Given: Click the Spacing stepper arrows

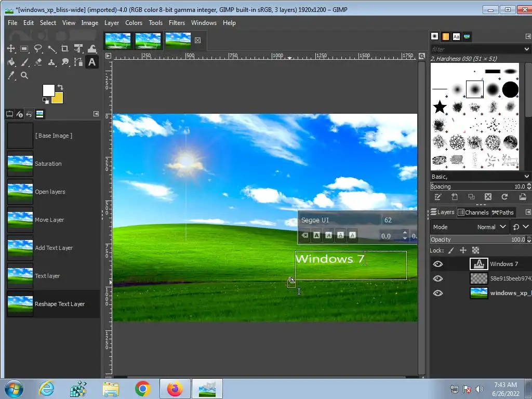Looking at the screenshot, I should coord(528,187).
